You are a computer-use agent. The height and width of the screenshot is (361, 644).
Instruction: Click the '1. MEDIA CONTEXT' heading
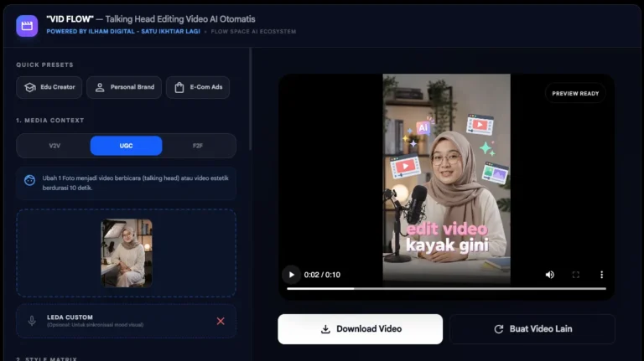click(50, 121)
